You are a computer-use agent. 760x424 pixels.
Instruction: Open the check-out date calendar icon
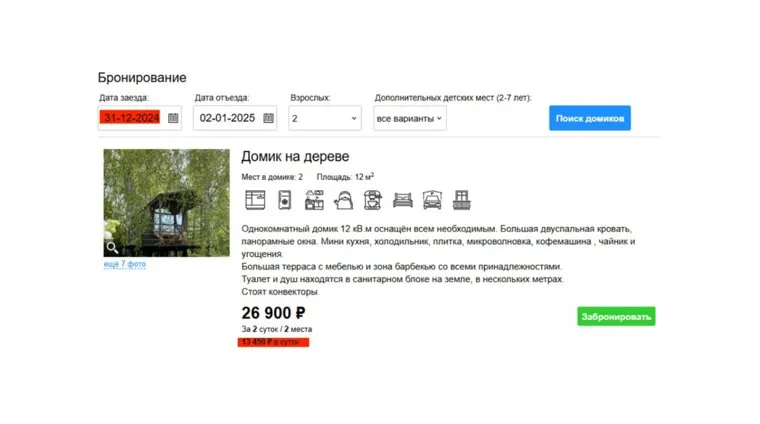269,118
